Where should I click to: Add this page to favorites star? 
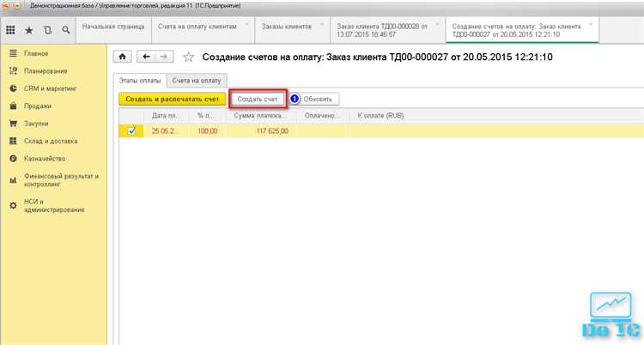tap(188, 57)
